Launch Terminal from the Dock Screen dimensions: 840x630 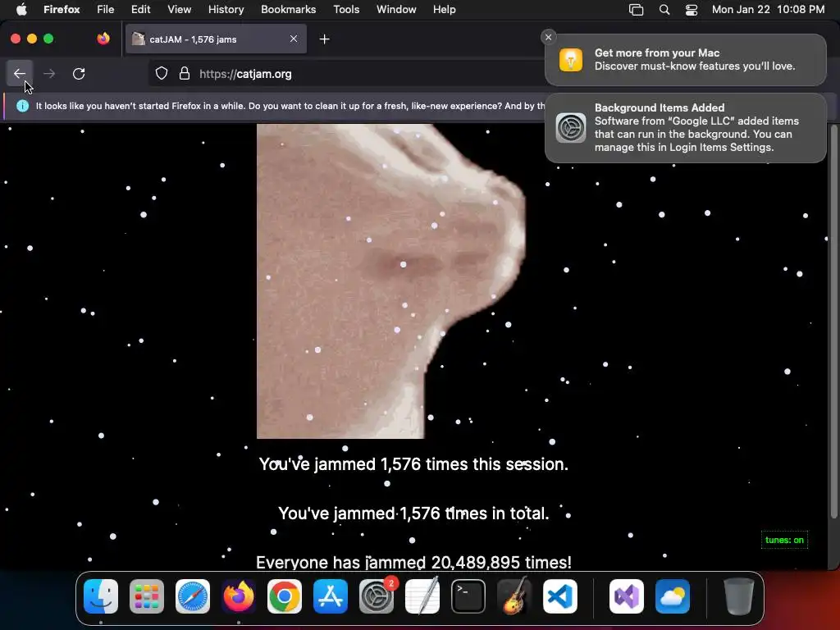pos(468,596)
